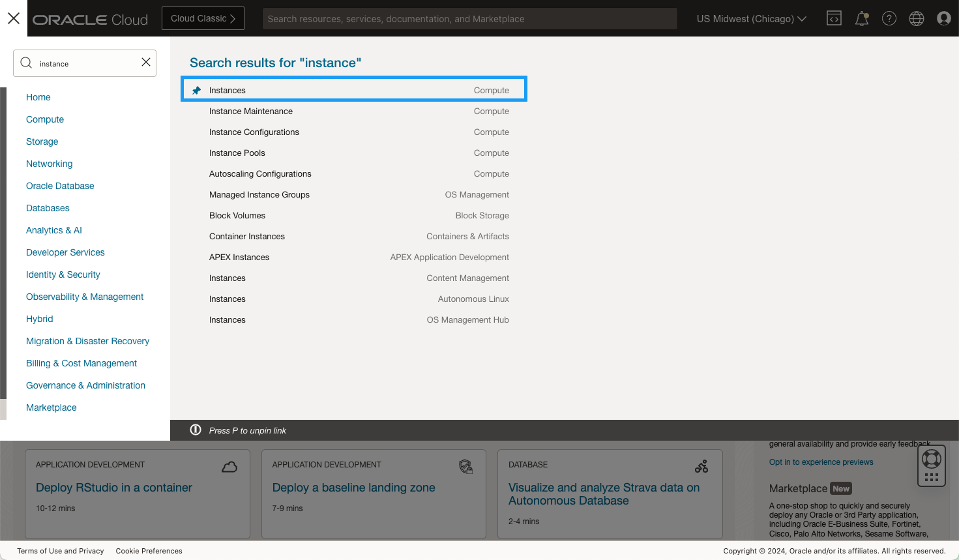Open the Cloud Classic switcher
The image size is (959, 560).
point(203,18)
